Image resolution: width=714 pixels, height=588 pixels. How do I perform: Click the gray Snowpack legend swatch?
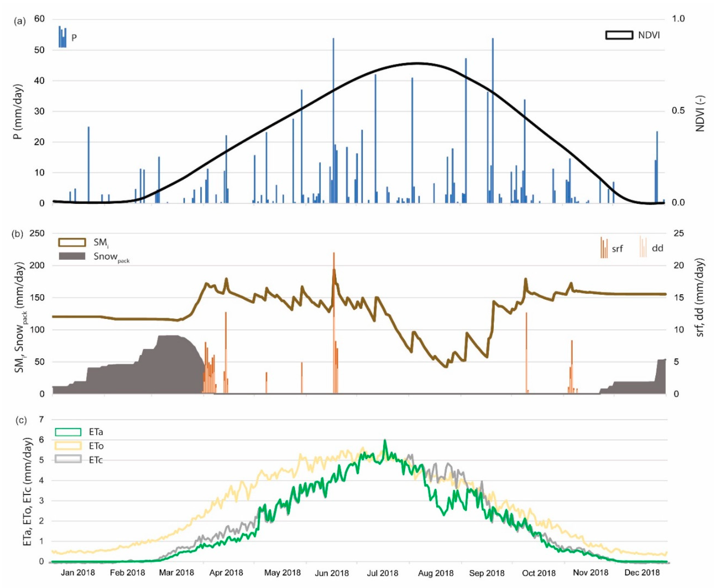(72, 256)
